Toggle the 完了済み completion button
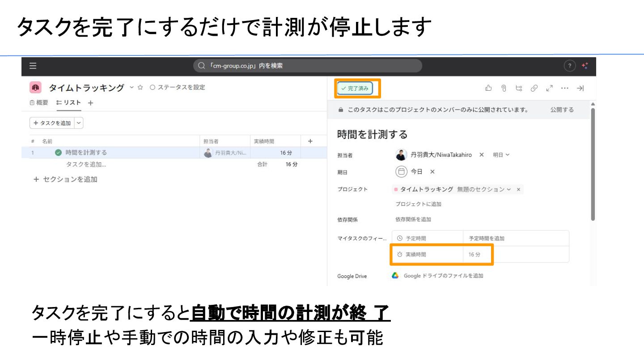The height and width of the screenshot is (362, 644). [x=355, y=88]
